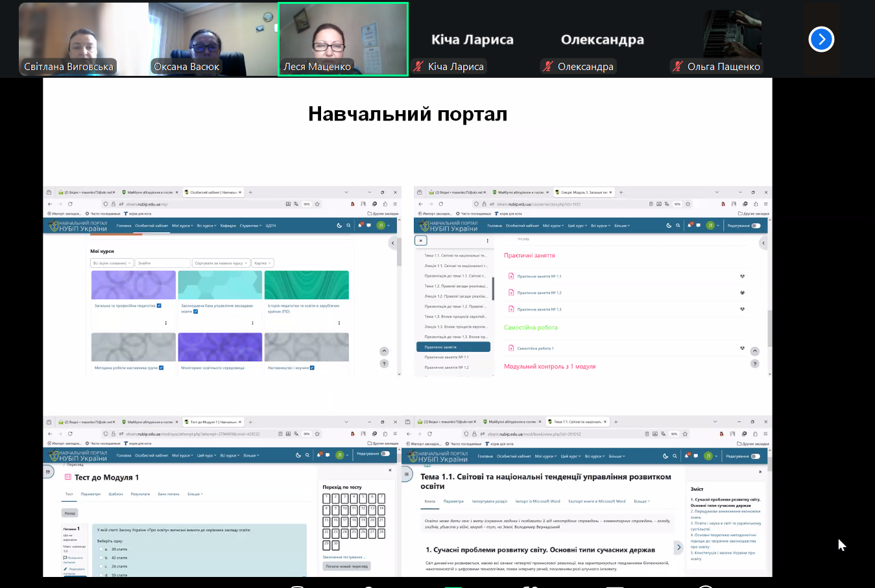Toggle checkbox beside Законодавча база управління закладами освіти
This screenshot has height=588, width=875.
(x=195, y=311)
